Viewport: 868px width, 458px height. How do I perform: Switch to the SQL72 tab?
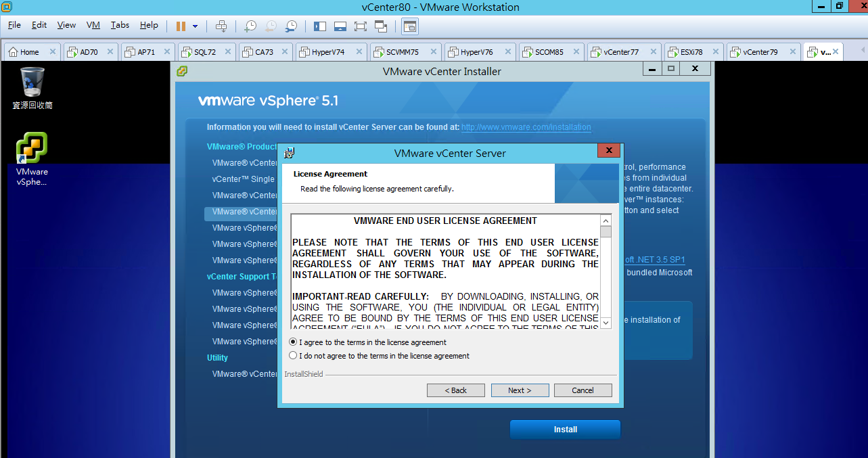coord(205,51)
